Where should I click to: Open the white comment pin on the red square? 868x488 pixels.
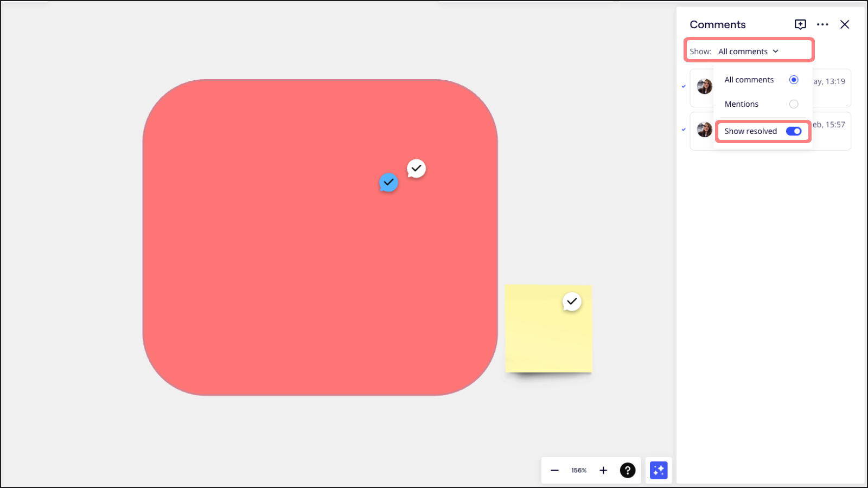(x=416, y=168)
